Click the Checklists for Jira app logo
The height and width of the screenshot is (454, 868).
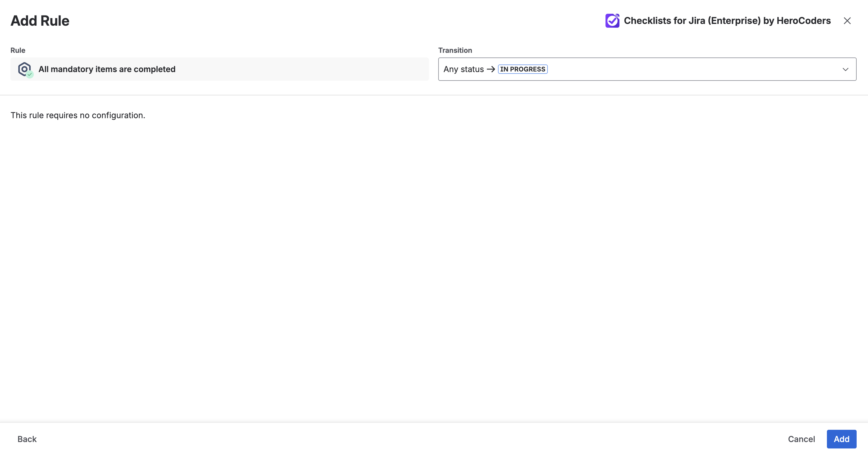tap(612, 21)
